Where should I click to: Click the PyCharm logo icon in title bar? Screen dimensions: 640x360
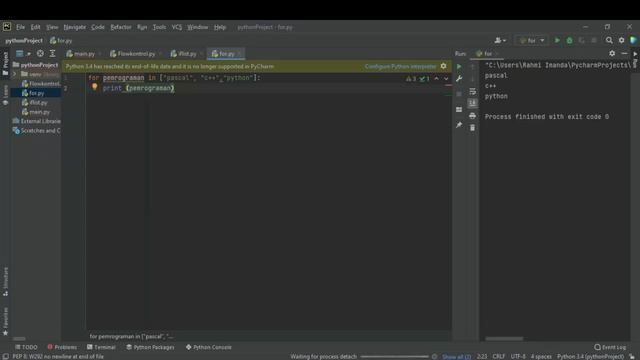click(x=7, y=27)
